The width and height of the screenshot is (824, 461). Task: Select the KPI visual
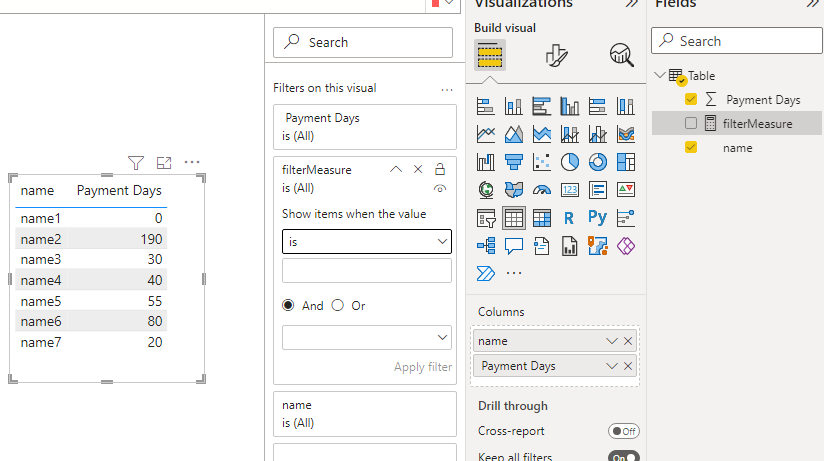(x=625, y=190)
